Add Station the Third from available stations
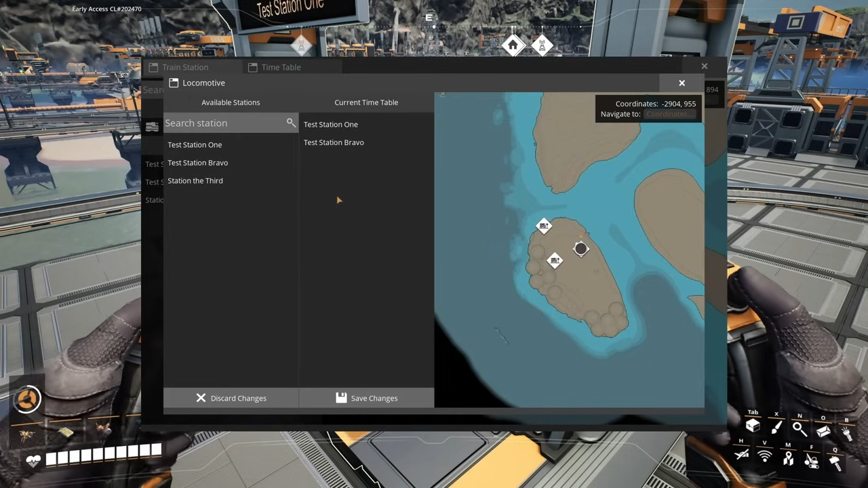868x488 pixels. coord(195,181)
